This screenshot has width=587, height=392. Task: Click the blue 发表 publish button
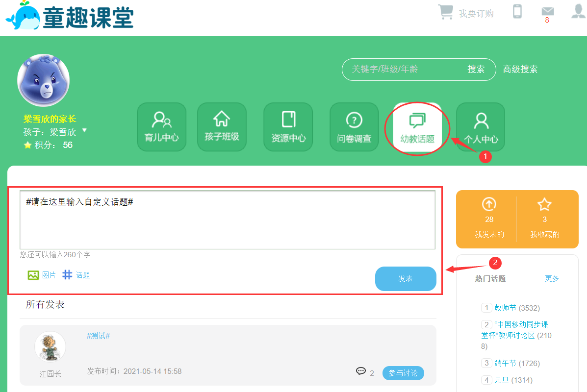[x=406, y=279]
